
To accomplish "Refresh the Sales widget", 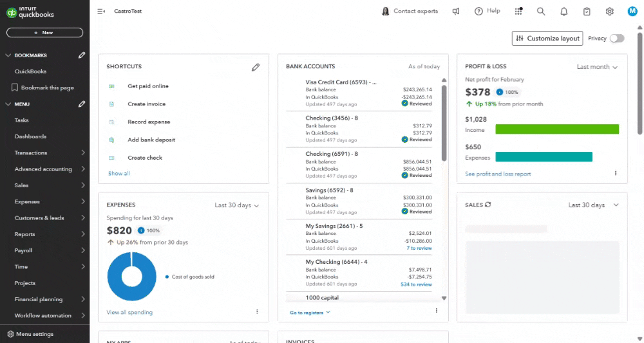I will (488, 205).
